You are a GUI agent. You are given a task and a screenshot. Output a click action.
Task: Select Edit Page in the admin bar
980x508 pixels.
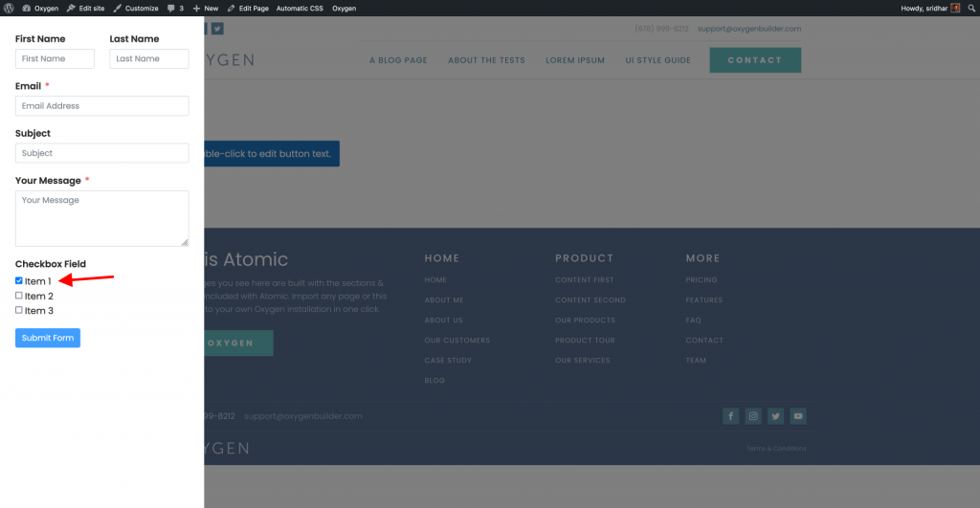248,8
